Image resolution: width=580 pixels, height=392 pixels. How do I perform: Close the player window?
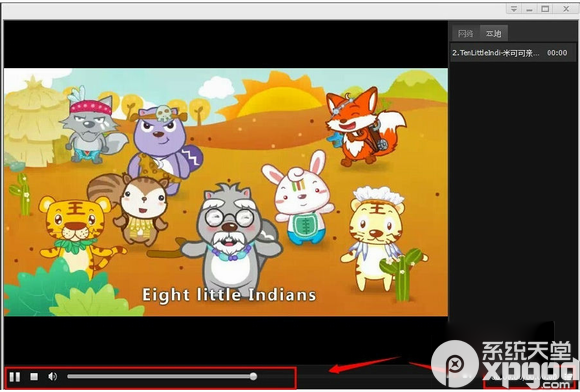click(x=566, y=9)
